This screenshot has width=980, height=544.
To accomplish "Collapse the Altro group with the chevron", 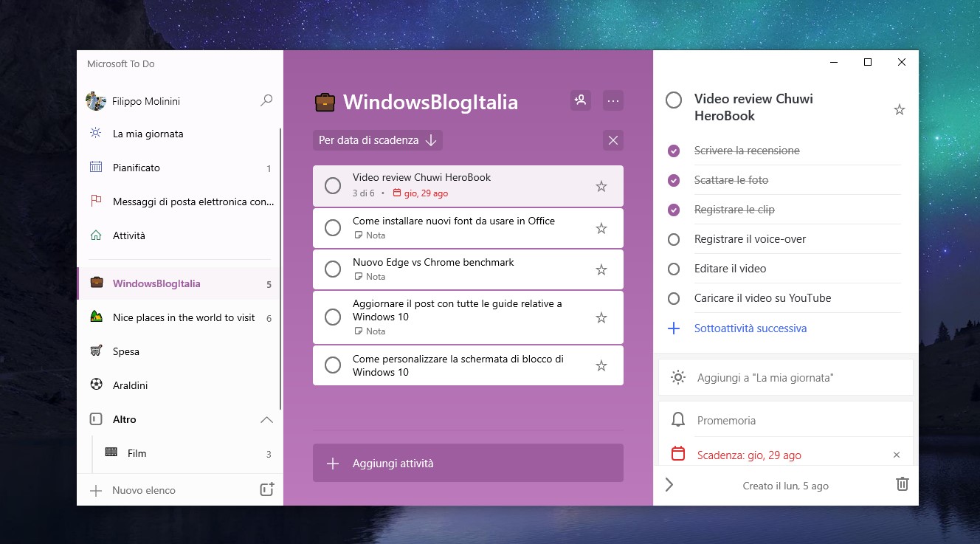I will (266, 419).
